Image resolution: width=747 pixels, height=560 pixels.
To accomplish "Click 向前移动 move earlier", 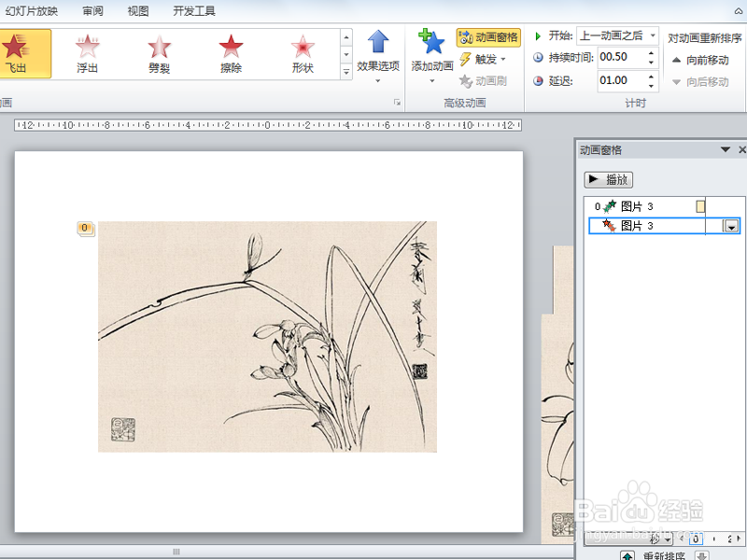I will (700, 60).
